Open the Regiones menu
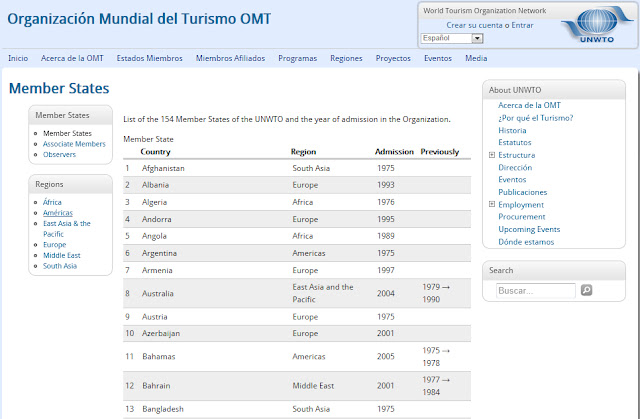Image resolution: width=640 pixels, height=419 pixels. (x=346, y=58)
